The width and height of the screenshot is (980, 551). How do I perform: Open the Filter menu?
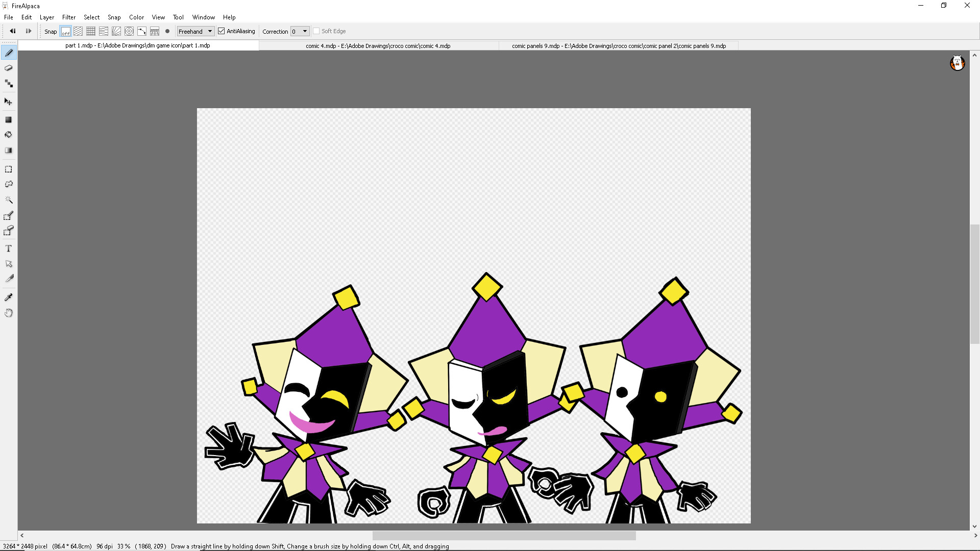[68, 17]
